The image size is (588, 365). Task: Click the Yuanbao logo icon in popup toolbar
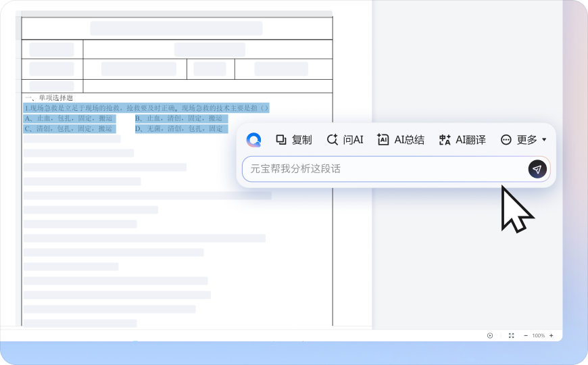tap(254, 140)
